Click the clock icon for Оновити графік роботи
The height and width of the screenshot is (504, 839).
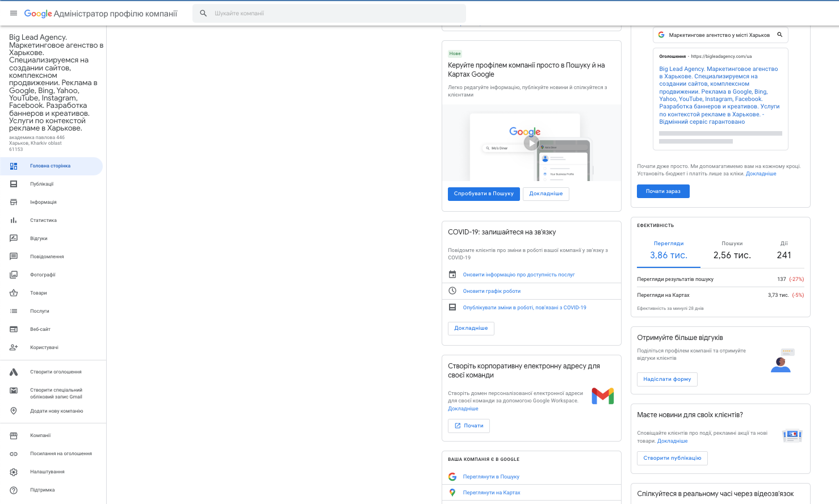tap(452, 291)
